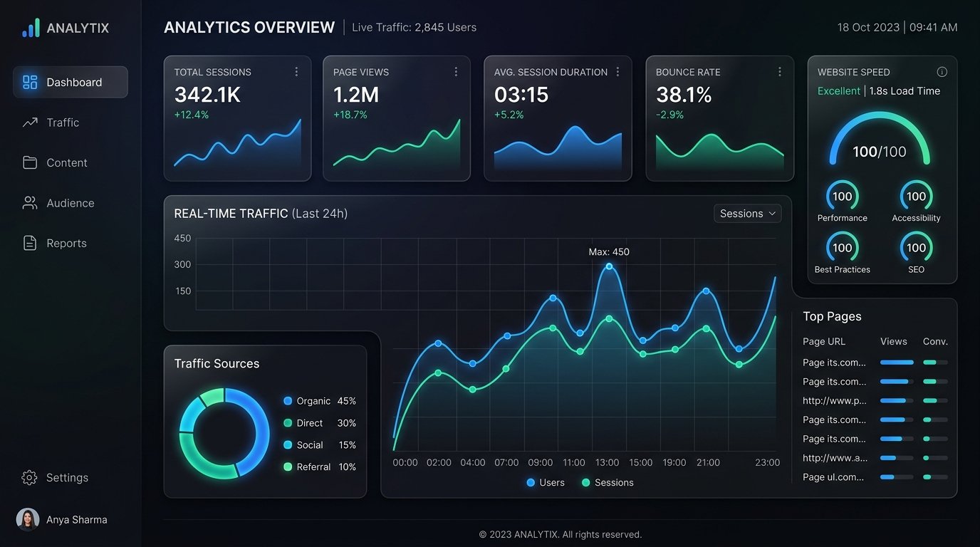The width and height of the screenshot is (980, 547).
Task: Click the SEO score ring
Action: tap(917, 247)
